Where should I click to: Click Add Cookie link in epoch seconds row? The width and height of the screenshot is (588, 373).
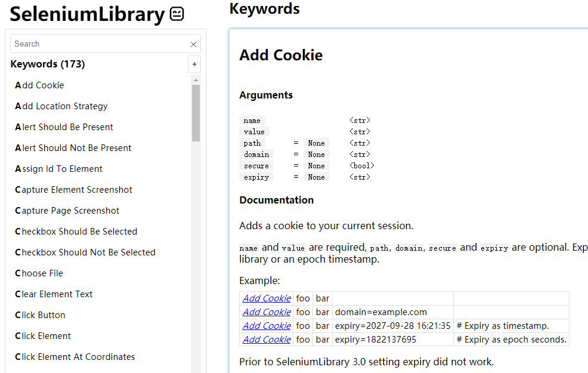click(267, 340)
